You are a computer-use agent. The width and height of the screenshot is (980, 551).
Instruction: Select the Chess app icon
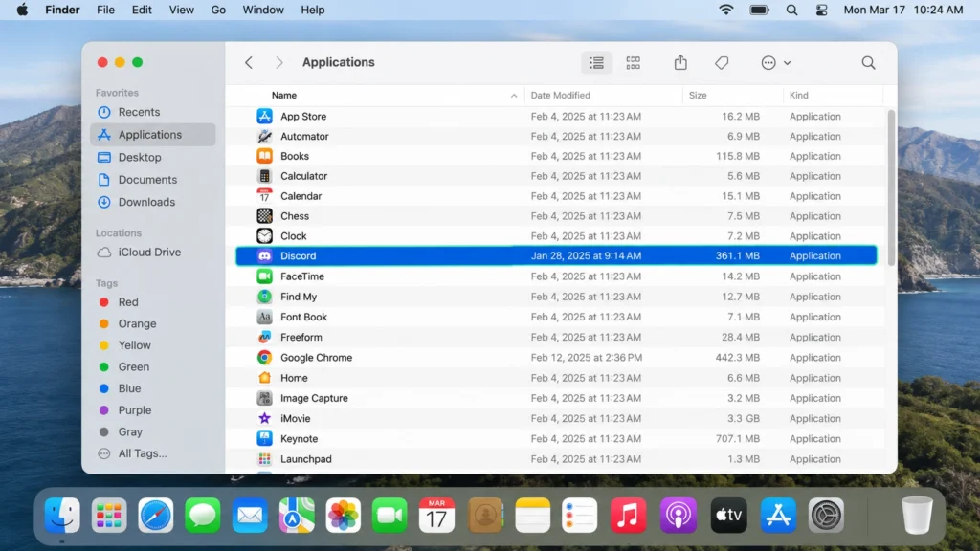coord(264,216)
